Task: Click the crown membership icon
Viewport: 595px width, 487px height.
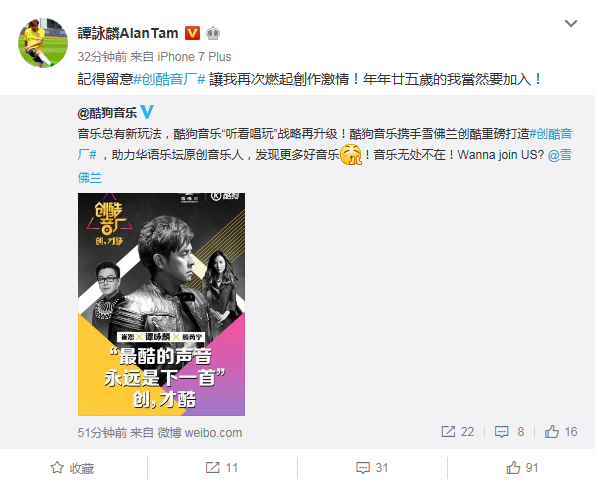Action: coord(213,33)
